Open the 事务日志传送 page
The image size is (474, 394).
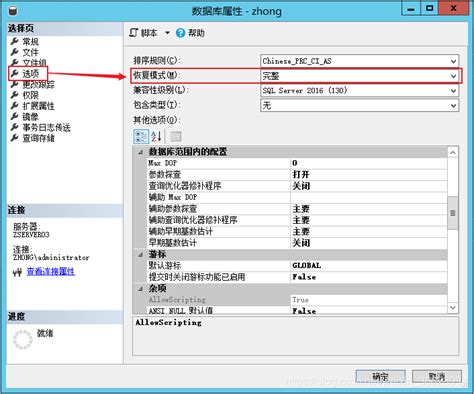[x=46, y=127]
